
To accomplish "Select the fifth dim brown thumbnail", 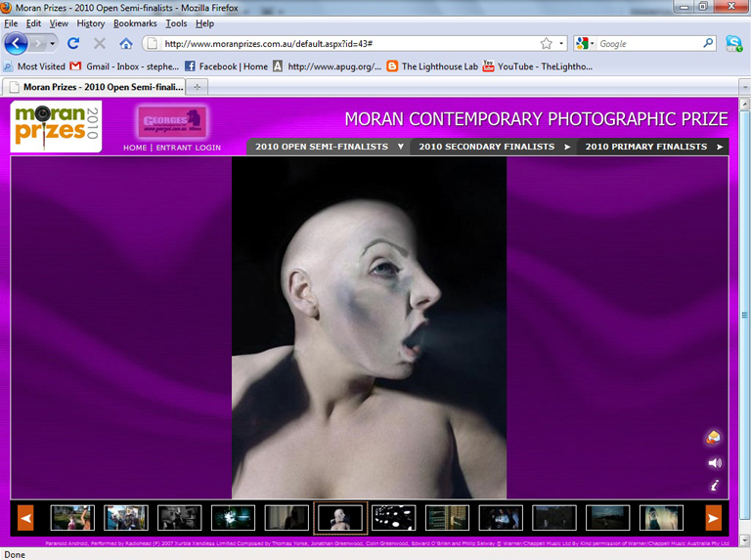I will 287,518.
